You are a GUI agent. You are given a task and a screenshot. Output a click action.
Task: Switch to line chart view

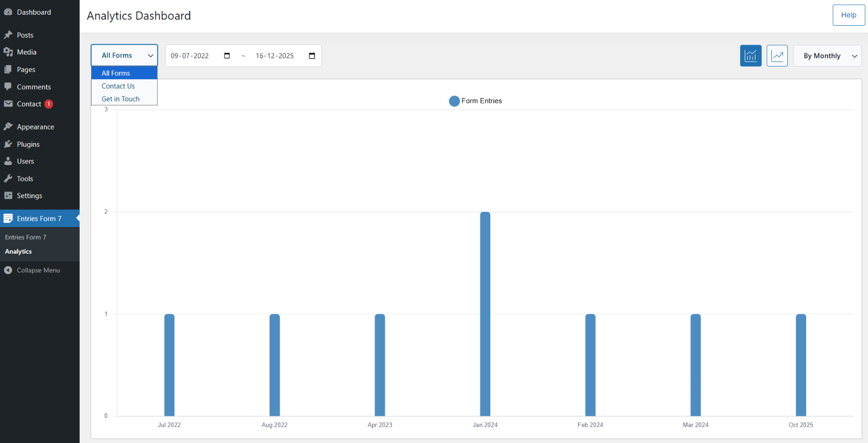coord(777,56)
